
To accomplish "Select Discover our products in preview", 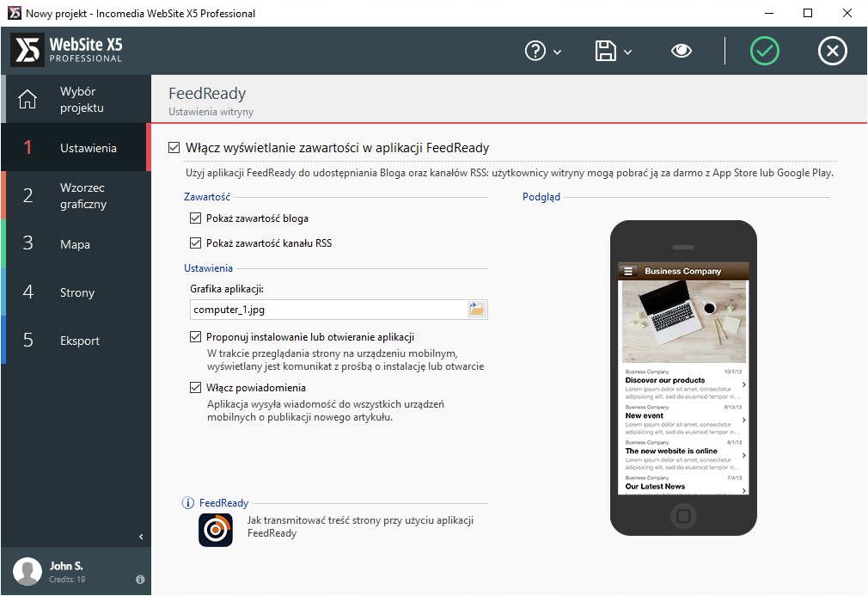I will pyautogui.click(x=684, y=384).
